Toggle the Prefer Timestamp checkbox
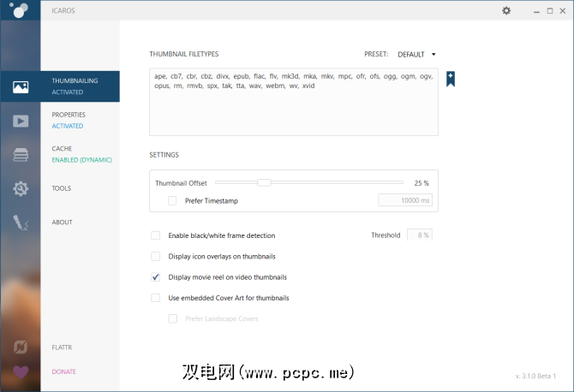This screenshot has width=574, height=392. click(x=172, y=201)
